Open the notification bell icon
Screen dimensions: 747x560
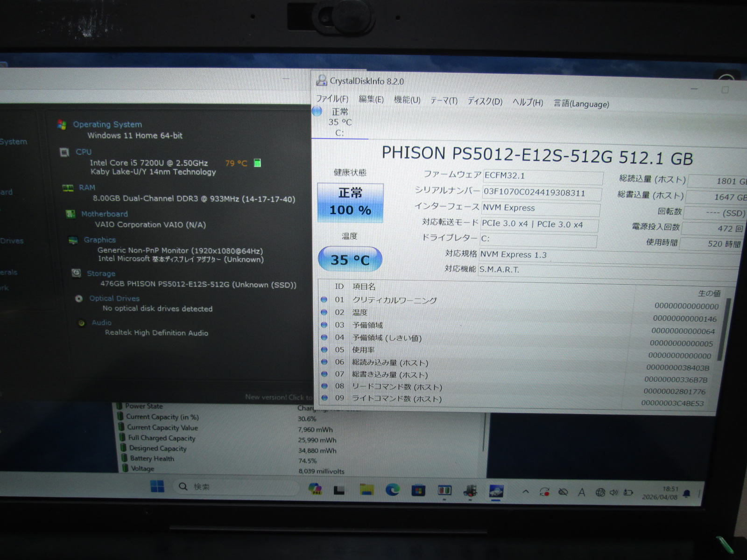coord(686,493)
